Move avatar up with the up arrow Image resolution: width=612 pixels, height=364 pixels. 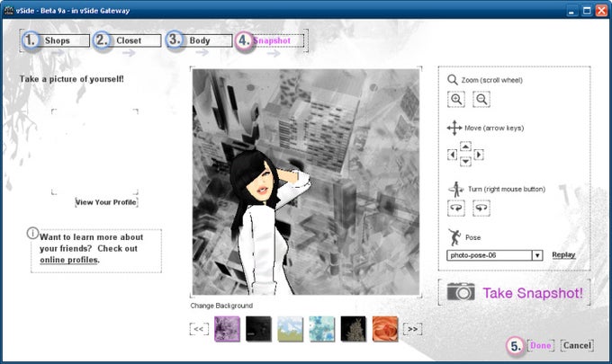pos(465,146)
